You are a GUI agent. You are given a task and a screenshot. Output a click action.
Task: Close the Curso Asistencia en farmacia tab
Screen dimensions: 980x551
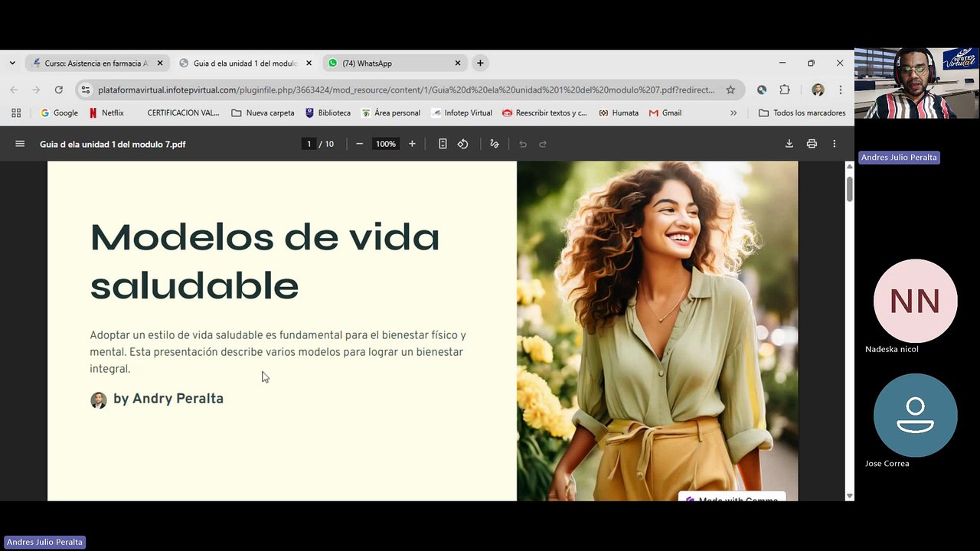[160, 64]
